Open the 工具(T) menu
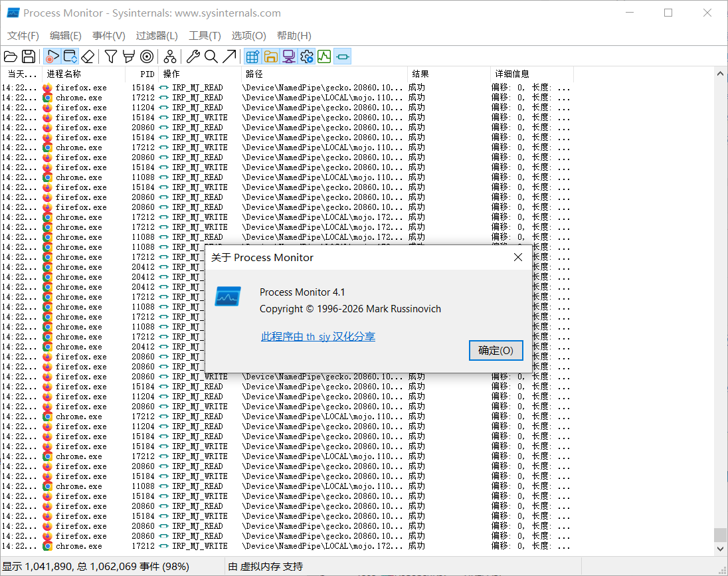The image size is (728, 576). click(x=205, y=36)
